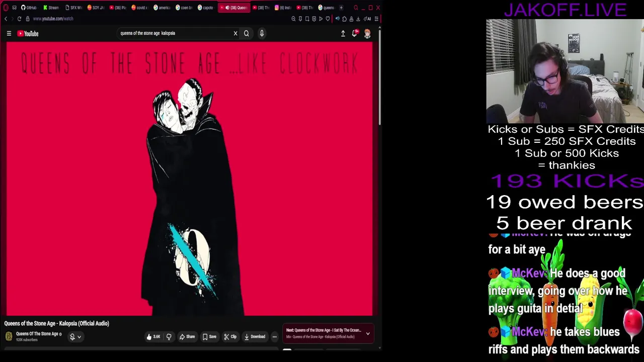Screen dimensions: 644x362
Task: Share the Kalopsia video
Action: [187, 337]
